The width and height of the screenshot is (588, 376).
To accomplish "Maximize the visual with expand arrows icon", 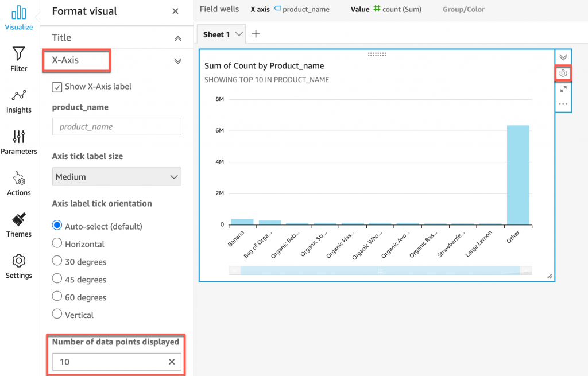I will pyautogui.click(x=563, y=89).
